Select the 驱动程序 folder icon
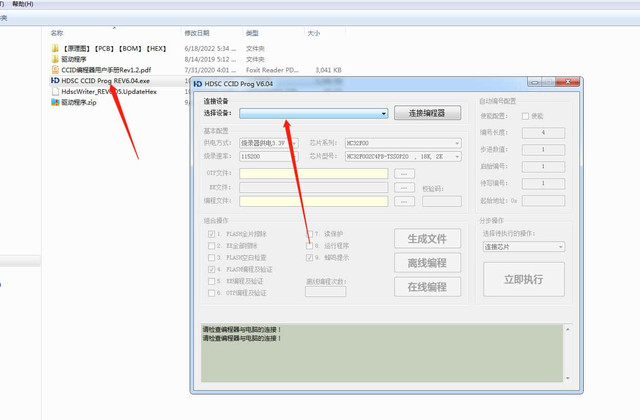Screen dimensions: 640x420 click(55, 59)
